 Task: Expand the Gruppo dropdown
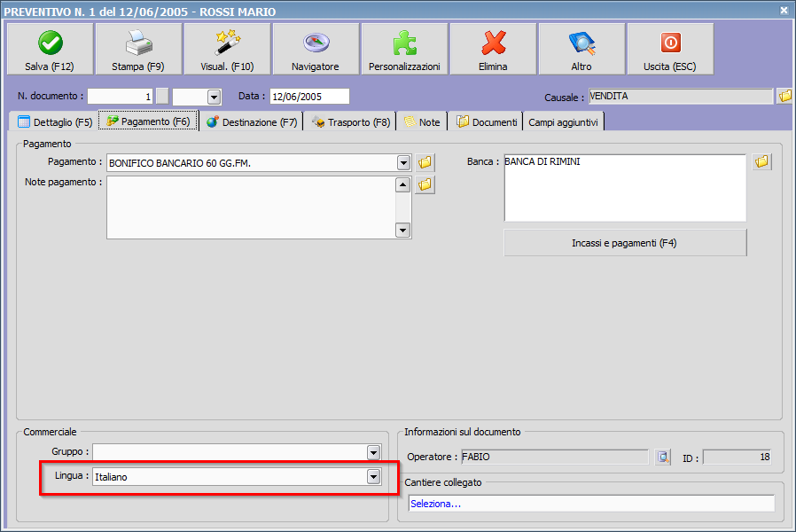coord(374,452)
